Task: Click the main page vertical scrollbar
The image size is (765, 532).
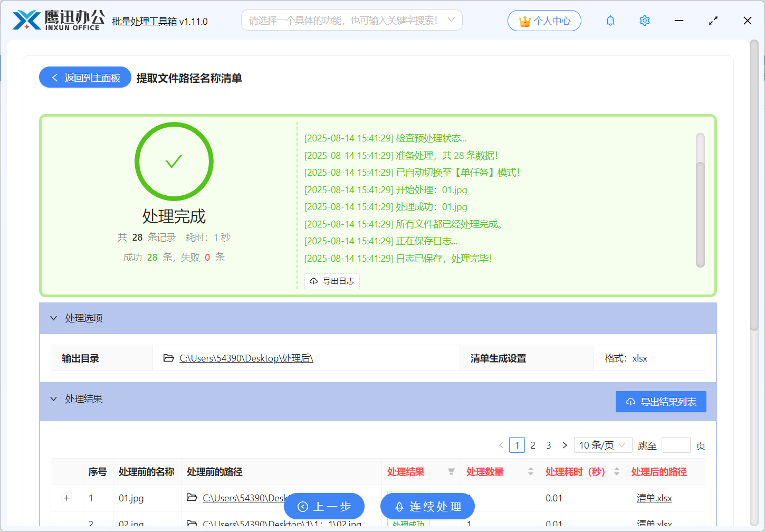Action: pyautogui.click(x=754, y=185)
